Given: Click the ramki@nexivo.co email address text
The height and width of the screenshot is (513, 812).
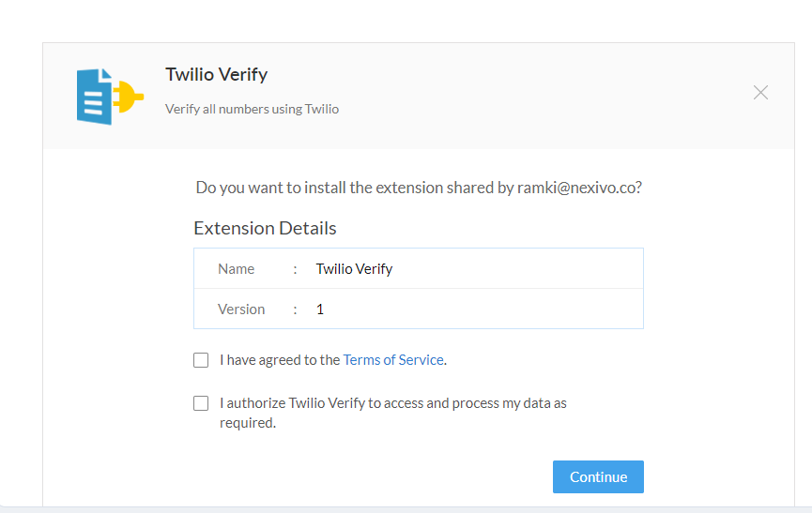Looking at the screenshot, I should [576, 188].
